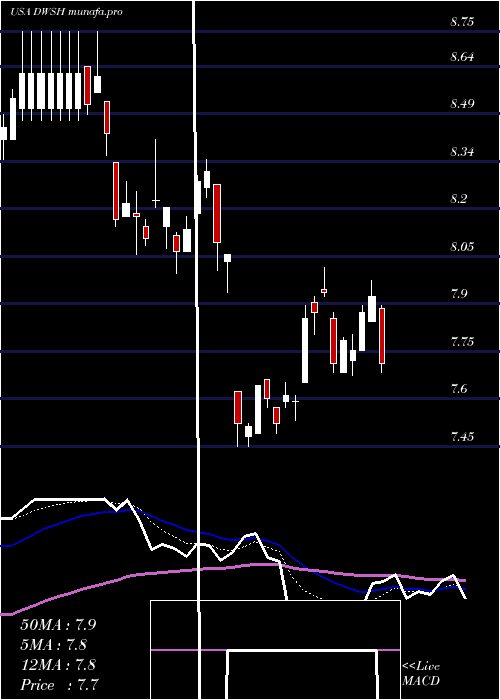Click the tall white candle rising to 7.85
Screen dimensions: 500x700
pyautogui.click(x=305, y=350)
